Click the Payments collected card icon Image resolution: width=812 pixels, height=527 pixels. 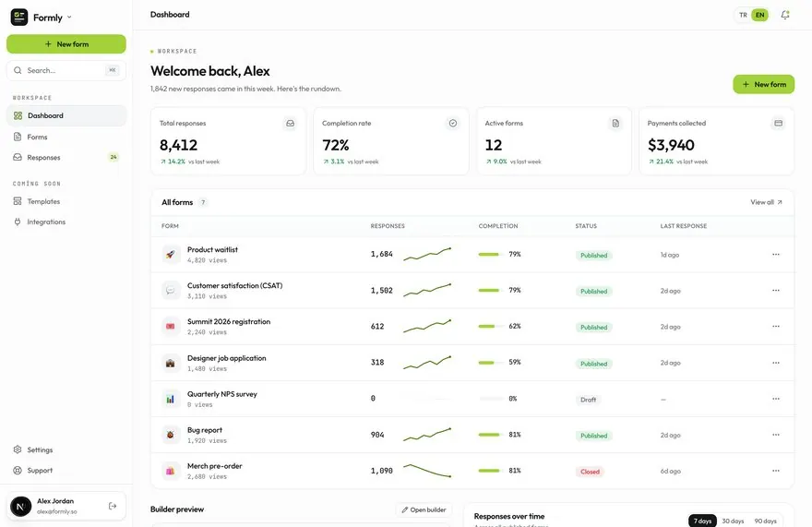778,124
